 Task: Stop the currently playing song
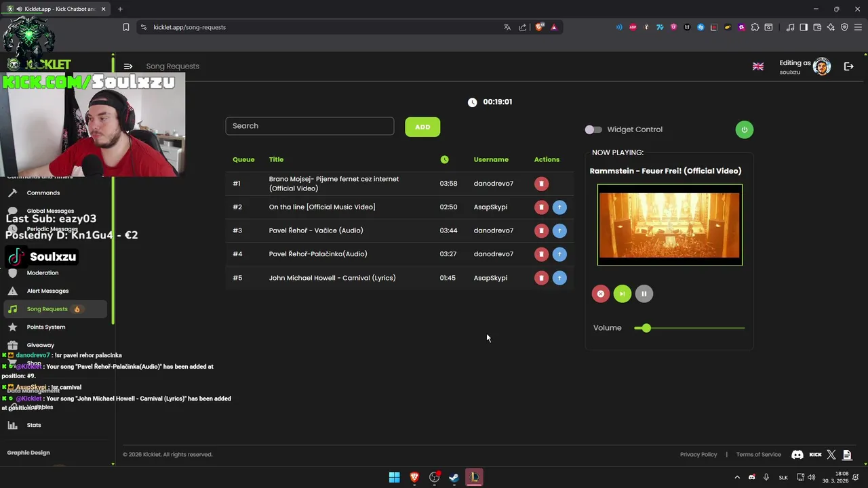(x=600, y=293)
